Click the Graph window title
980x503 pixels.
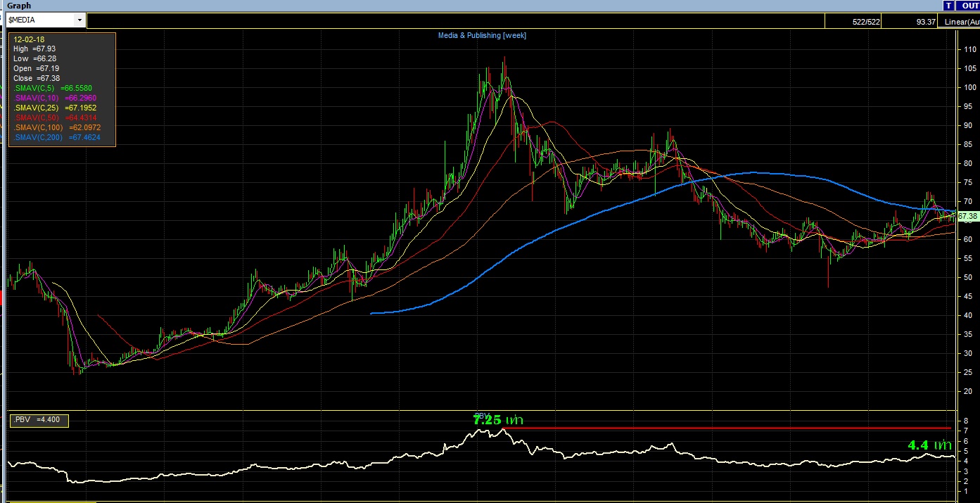[19, 6]
